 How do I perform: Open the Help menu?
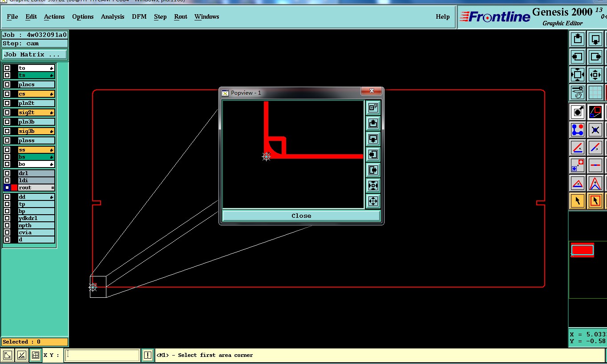(x=443, y=16)
